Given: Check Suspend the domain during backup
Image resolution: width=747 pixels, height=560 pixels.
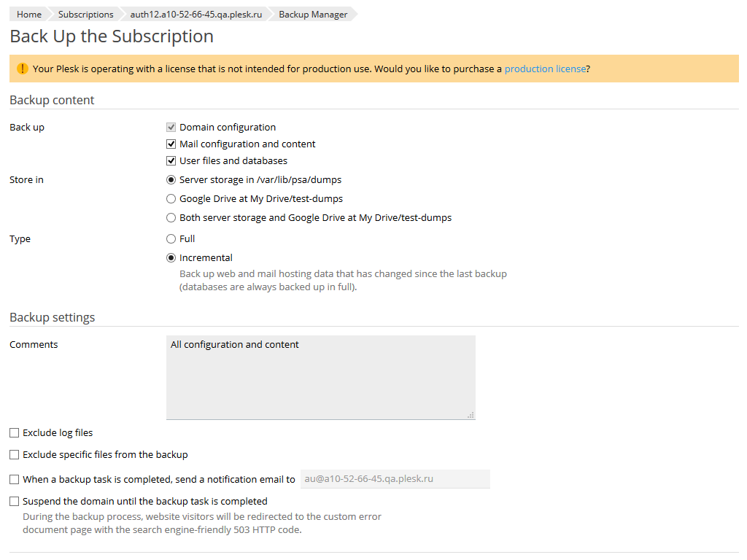Looking at the screenshot, I should click(14, 501).
